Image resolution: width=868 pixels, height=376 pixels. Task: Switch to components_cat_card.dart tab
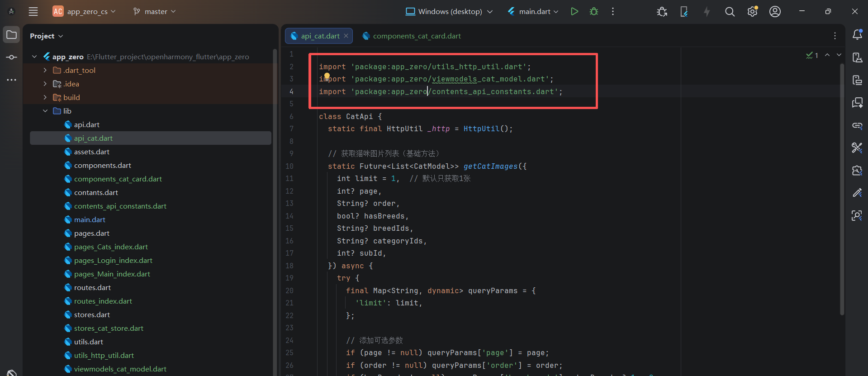pos(412,36)
